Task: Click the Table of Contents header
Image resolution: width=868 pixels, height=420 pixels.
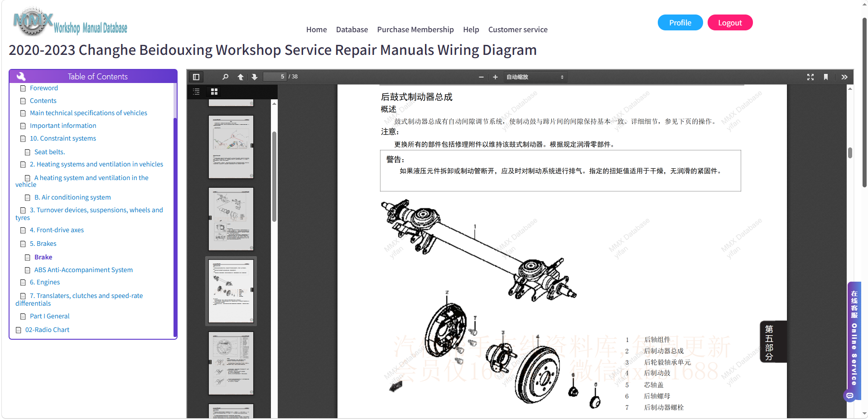Action: coord(93,76)
